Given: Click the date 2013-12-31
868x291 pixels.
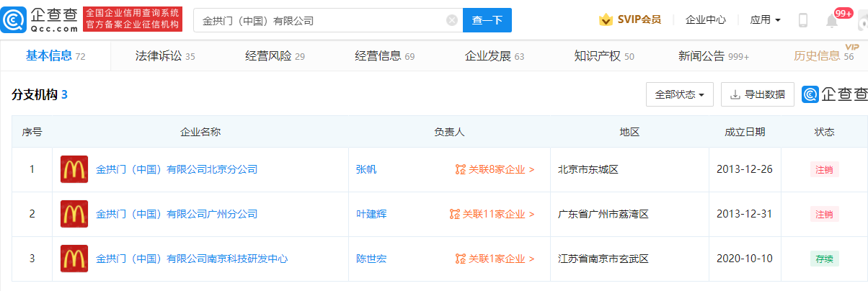Looking at the screenshot, I should click(745, 214).
